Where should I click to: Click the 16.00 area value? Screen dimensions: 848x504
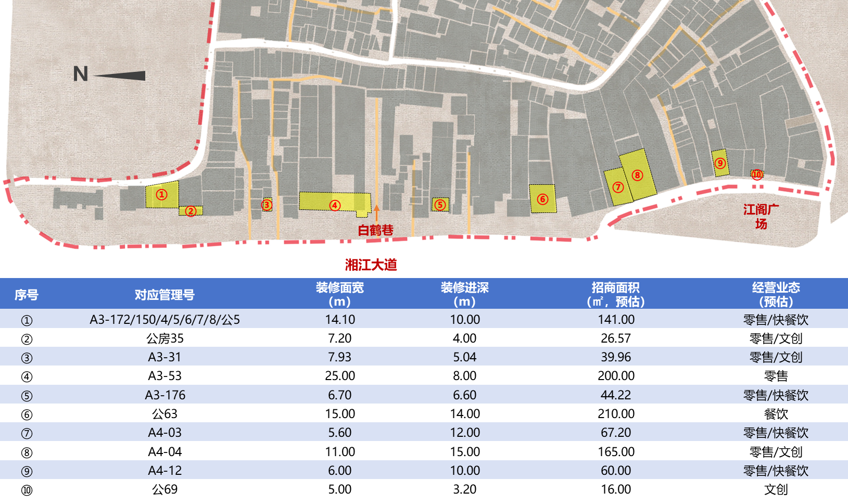tap(616, 489)
